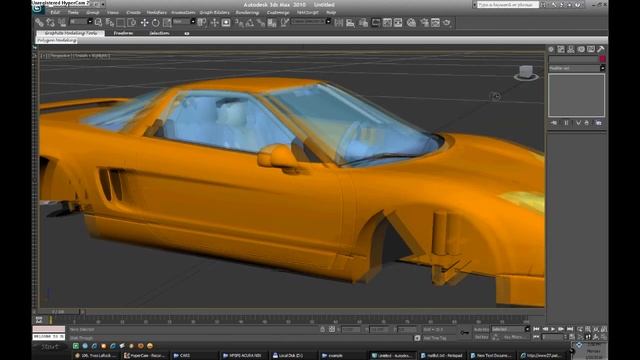
Task: Open the Time Configuration dialog
Action: pyautogui.click(x=572, y=337)
